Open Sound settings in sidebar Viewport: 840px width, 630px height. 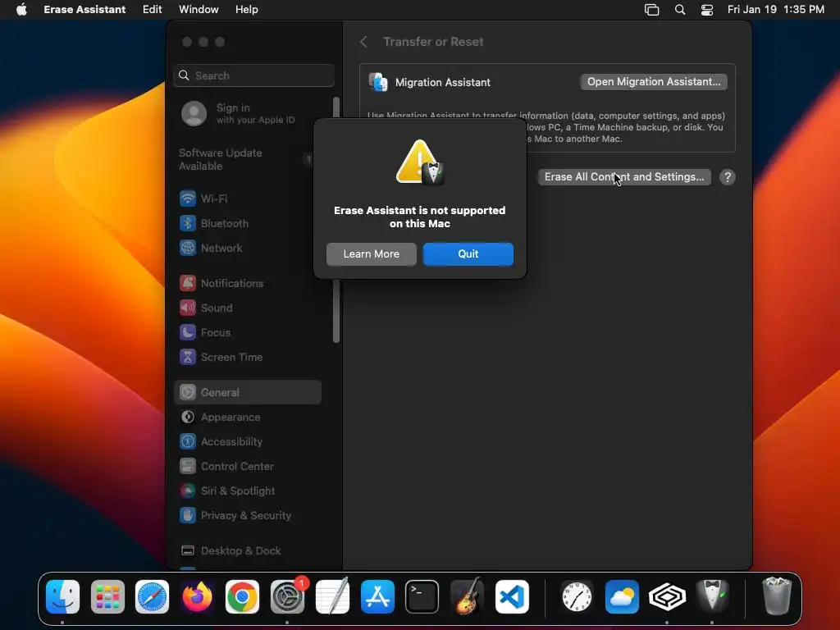pyautogui.click(x=248, y=308)
